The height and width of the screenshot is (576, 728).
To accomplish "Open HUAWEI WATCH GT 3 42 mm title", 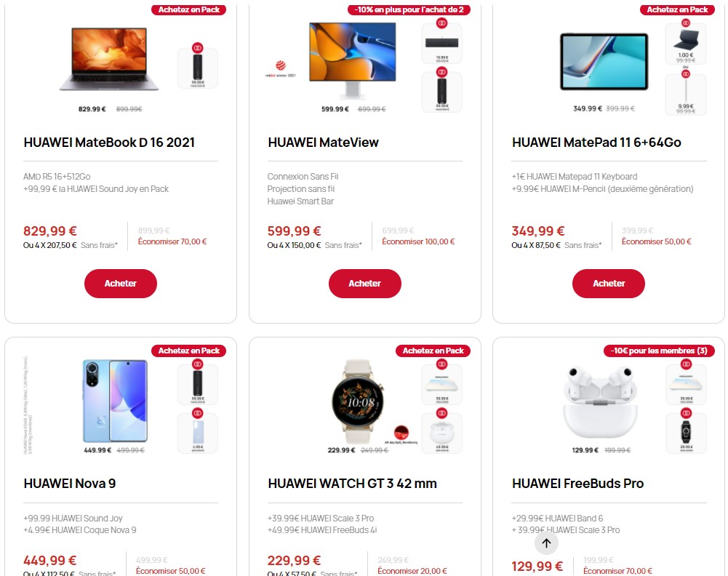I will [x=352, y=484].
